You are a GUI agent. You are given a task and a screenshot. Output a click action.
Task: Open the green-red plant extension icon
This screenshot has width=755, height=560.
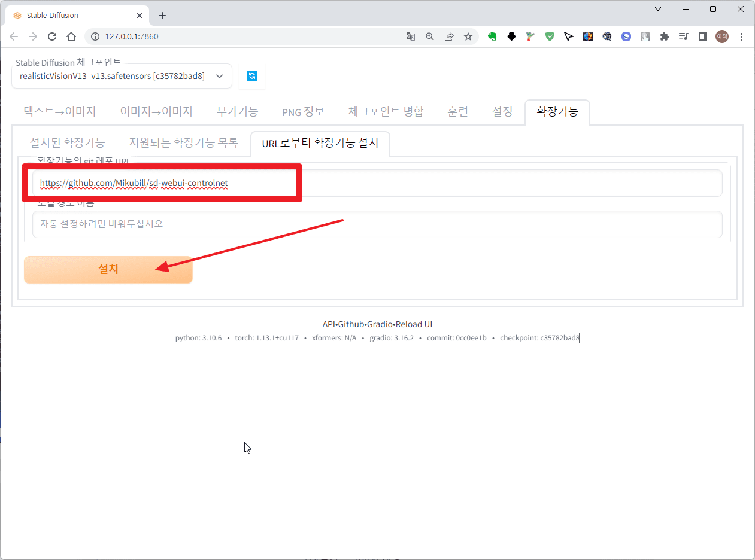[x=530, y=36]
